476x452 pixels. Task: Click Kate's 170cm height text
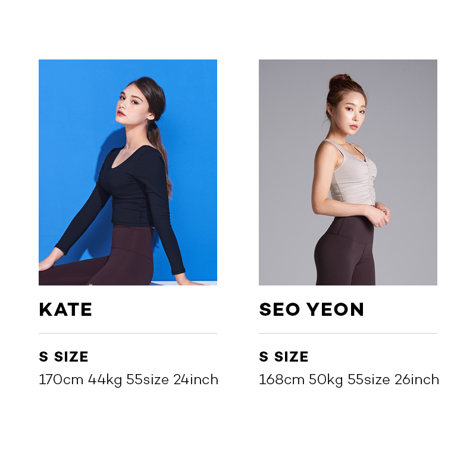(x=61, y=380)
